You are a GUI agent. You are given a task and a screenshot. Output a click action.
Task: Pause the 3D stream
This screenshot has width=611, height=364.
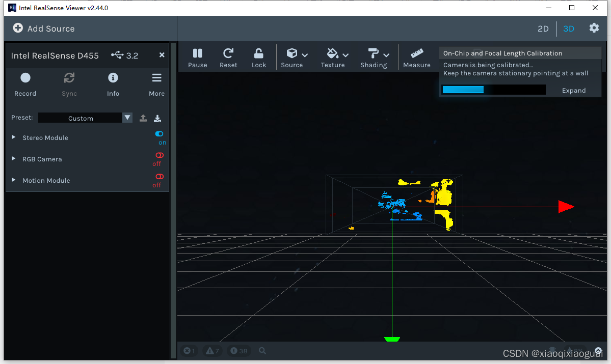coord(198,58)
